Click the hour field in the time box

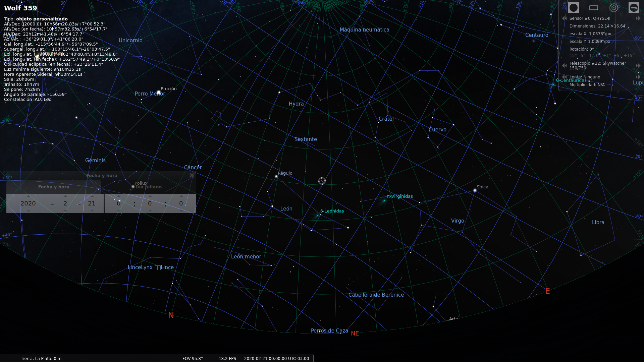pyautogui.click(x=119, y=203)
